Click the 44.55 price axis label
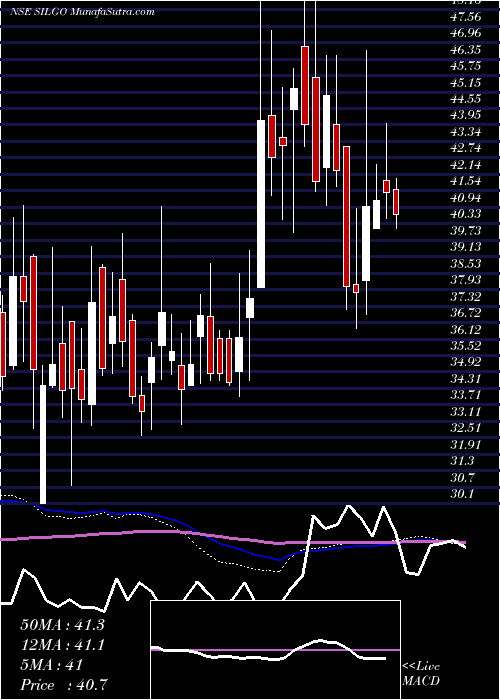Viewport: 500px width, 700px height. point(466,99)
